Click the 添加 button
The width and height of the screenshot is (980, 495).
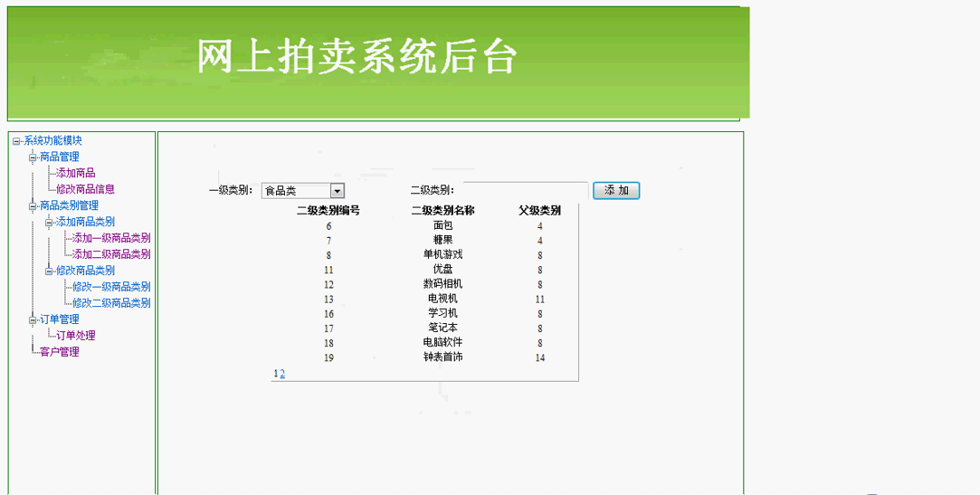click(616, 191)
